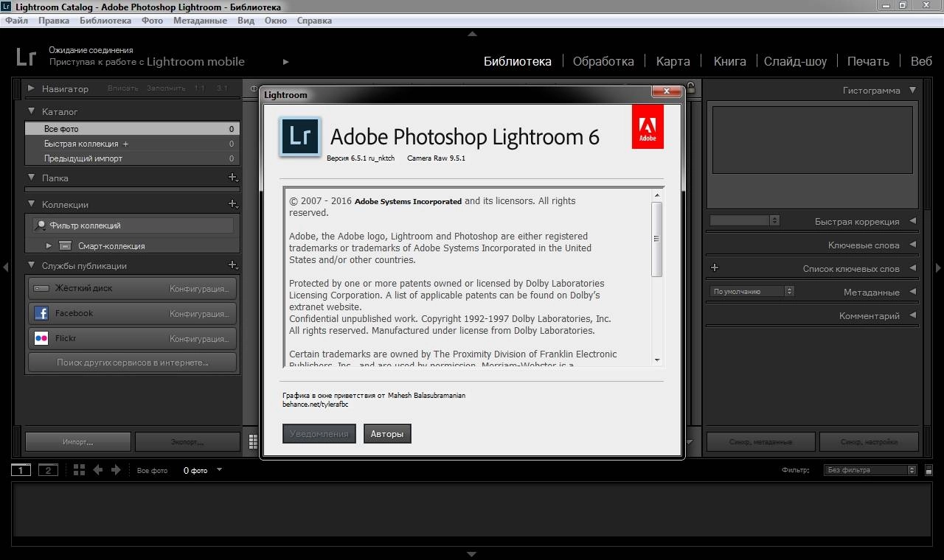The image size is (944, 560).
Task: Click the magnifier icon in collection filter
Action: [x=41, y=225]
